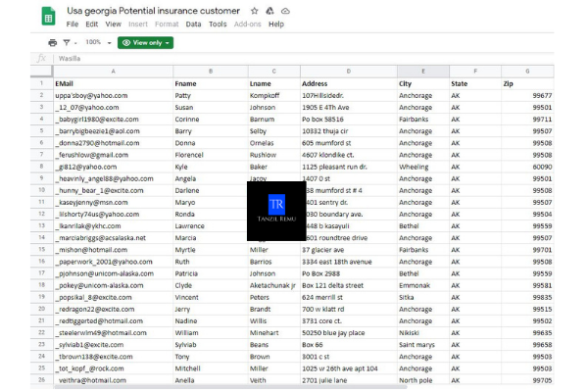The image size is (588, 392).
Task: Click the Move to Drive icon
Action: [x=269, y=11]
